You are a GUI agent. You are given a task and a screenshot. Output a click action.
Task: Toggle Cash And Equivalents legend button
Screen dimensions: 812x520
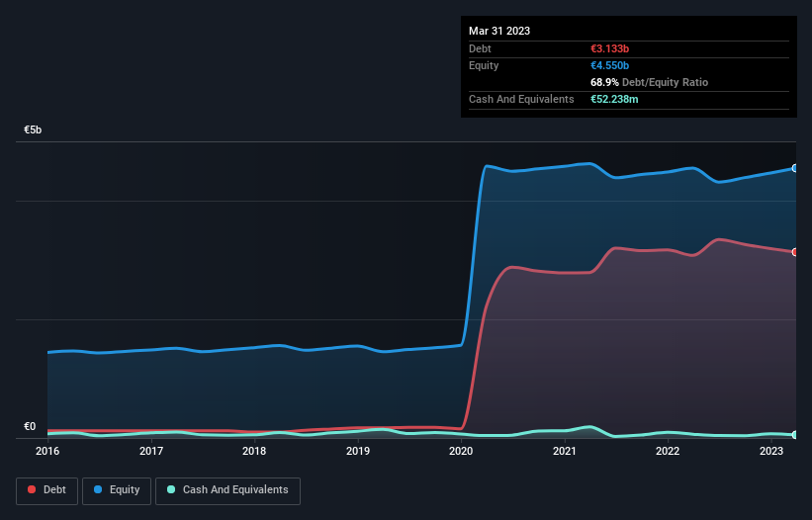pyautogui.click(x=227, y=490)
